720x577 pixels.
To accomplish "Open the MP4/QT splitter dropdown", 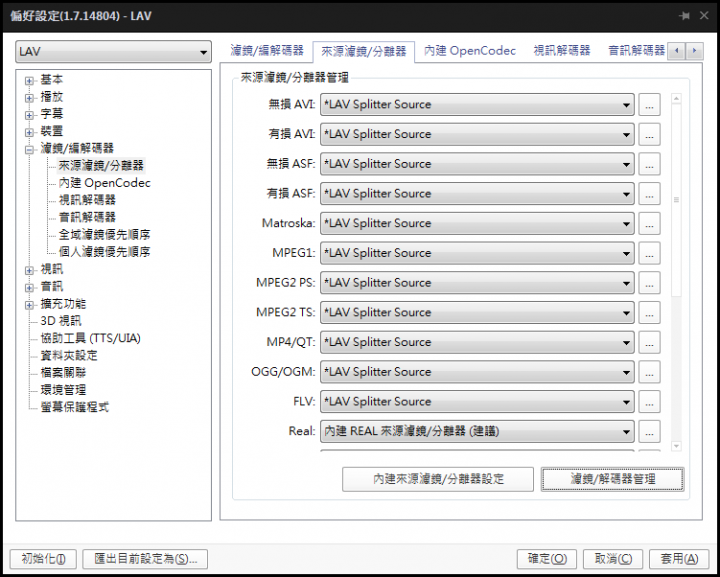I will pos(477,342).
